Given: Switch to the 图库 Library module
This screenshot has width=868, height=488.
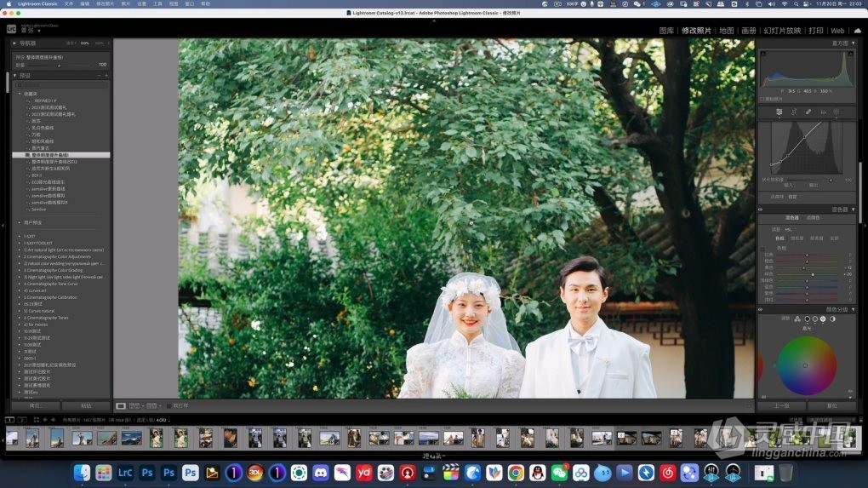Looking at the screenshot, I should coord(666,31).
